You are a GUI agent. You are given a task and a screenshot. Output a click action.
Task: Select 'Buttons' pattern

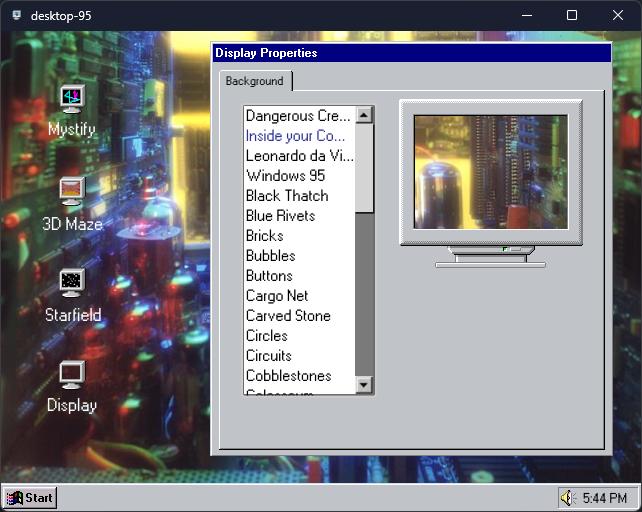(x=299, y=276)
